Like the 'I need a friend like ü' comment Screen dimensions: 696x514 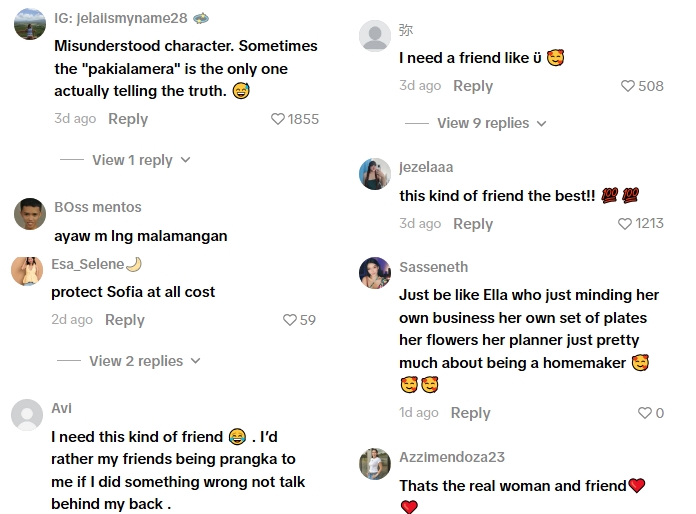[x=628, y=86]
